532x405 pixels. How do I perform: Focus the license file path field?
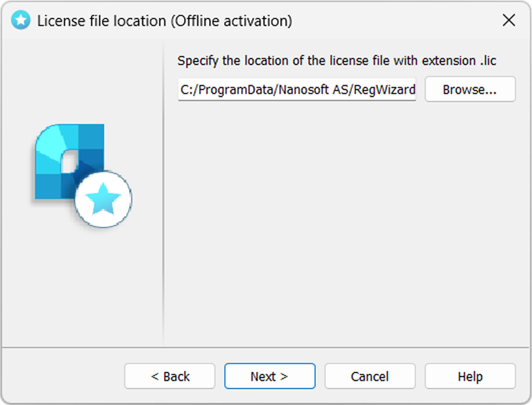click(297, 89)
